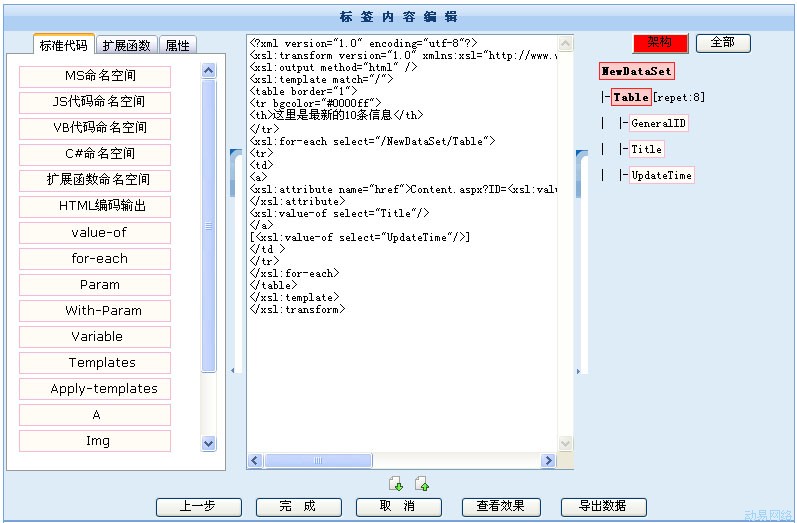Insert the VB代码命名空间 snippet
Screen dimensions: 797x523
[x=95, y=128]
